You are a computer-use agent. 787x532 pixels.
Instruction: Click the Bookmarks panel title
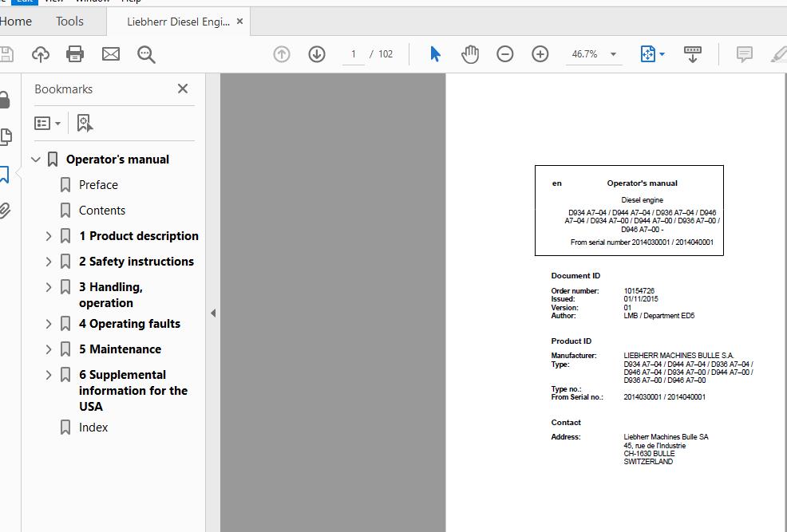63,89
